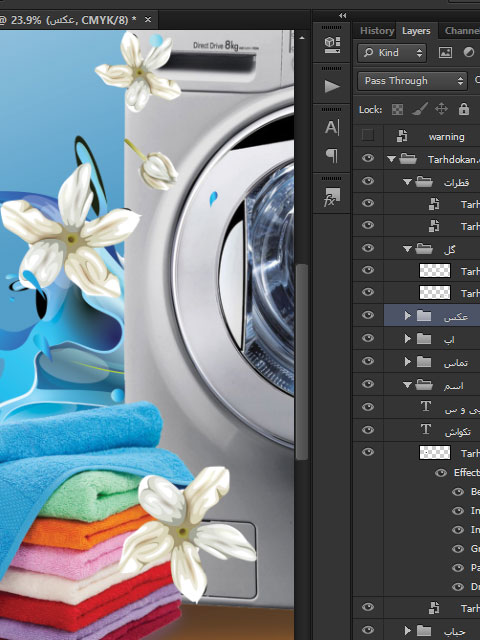480x640 pixels.
Task: Click vertical scrollbar thumb of canvas
Action: point(301,362)
